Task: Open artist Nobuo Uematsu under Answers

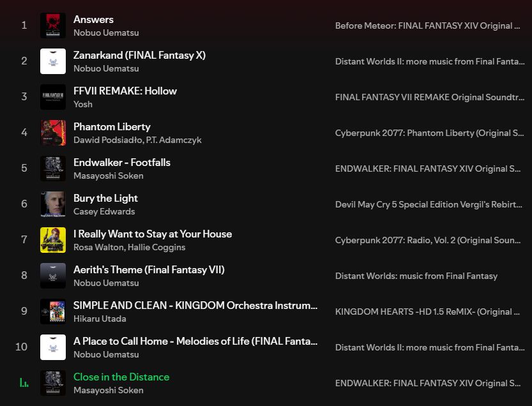Action: [106, 33]
